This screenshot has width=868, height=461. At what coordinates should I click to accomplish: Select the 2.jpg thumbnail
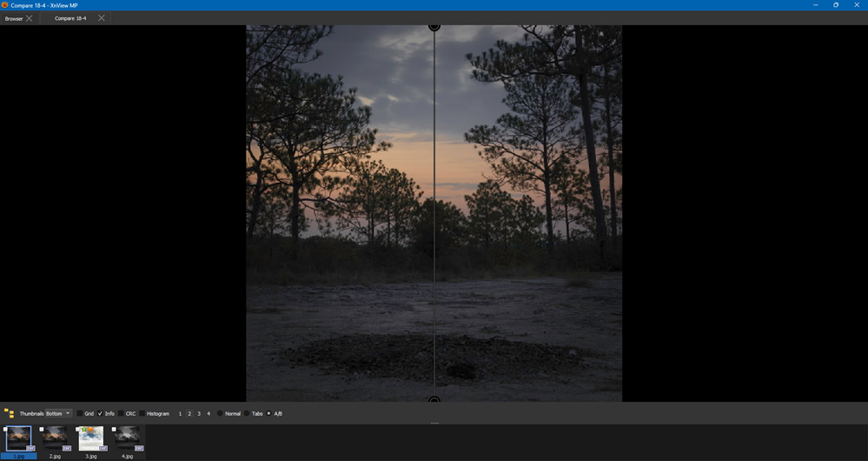[x=55, y=438]
